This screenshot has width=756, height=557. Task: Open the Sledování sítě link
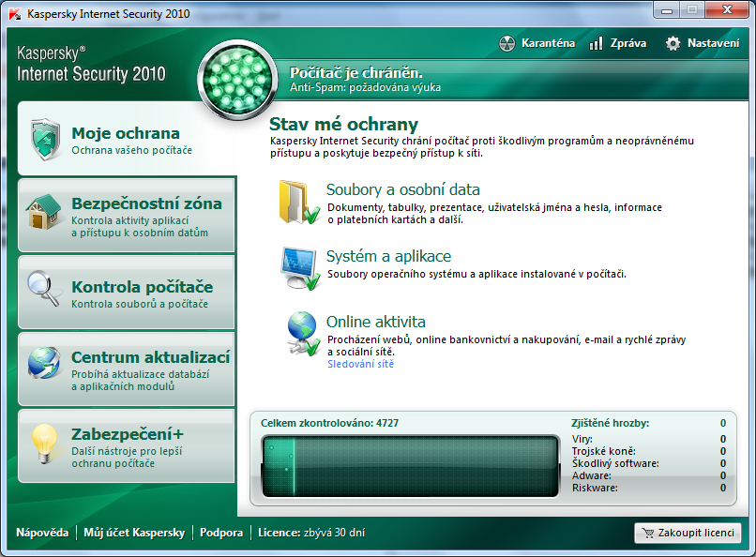360,364
